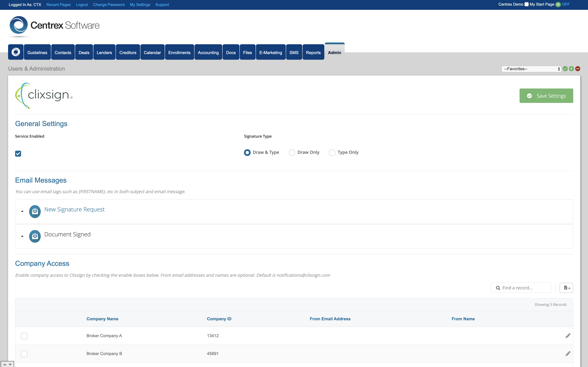
Task: Click the Document Signed envelope icon
Action: pyautogui.click(x=35, y=236)
